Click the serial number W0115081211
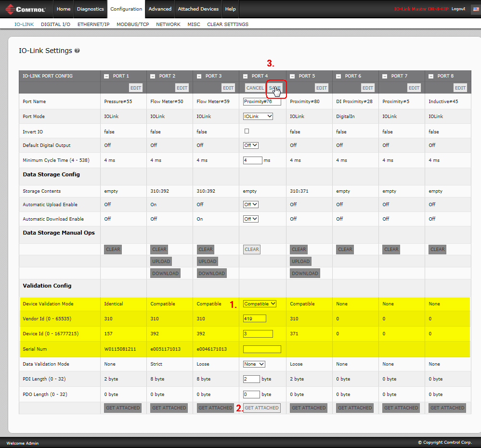Screen dimensions: 481x448 coord(120,349)
